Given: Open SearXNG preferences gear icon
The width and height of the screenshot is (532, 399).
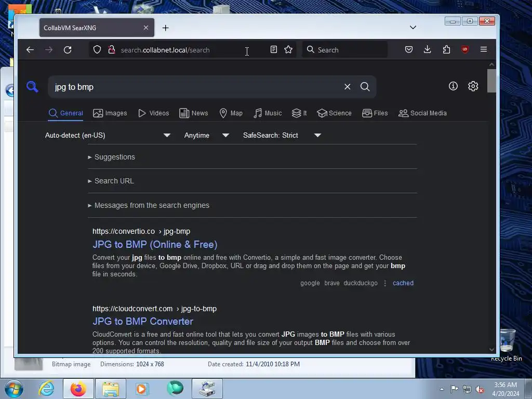Looking at the screenshot, I should (x=473, y=86).
